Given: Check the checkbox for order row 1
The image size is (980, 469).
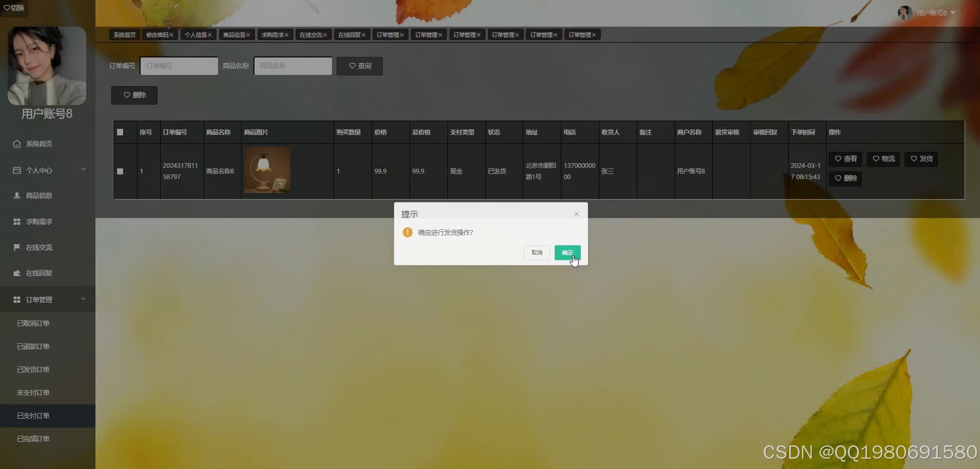Looking at the screenshot, I should tap(120, 171).
